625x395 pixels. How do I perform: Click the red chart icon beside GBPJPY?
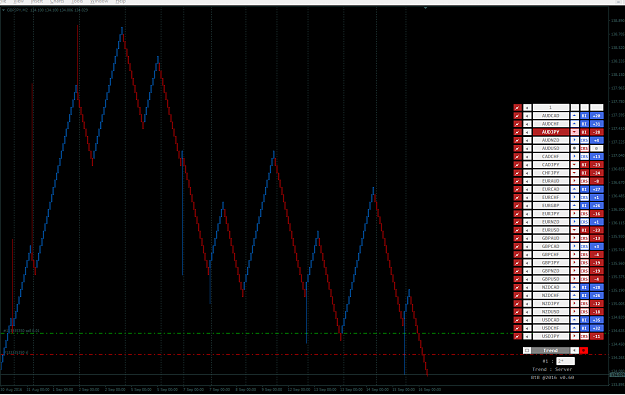[517, 263]
